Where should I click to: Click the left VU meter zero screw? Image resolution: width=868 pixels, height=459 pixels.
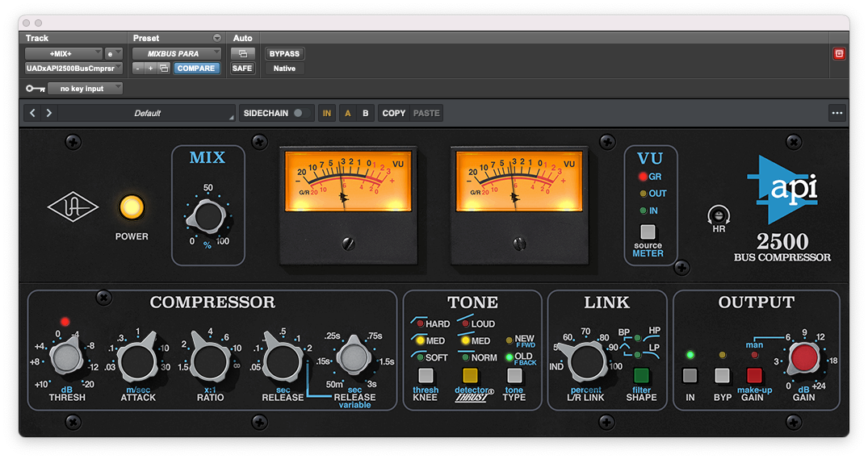pyautogui.click(x=348, y=244)
